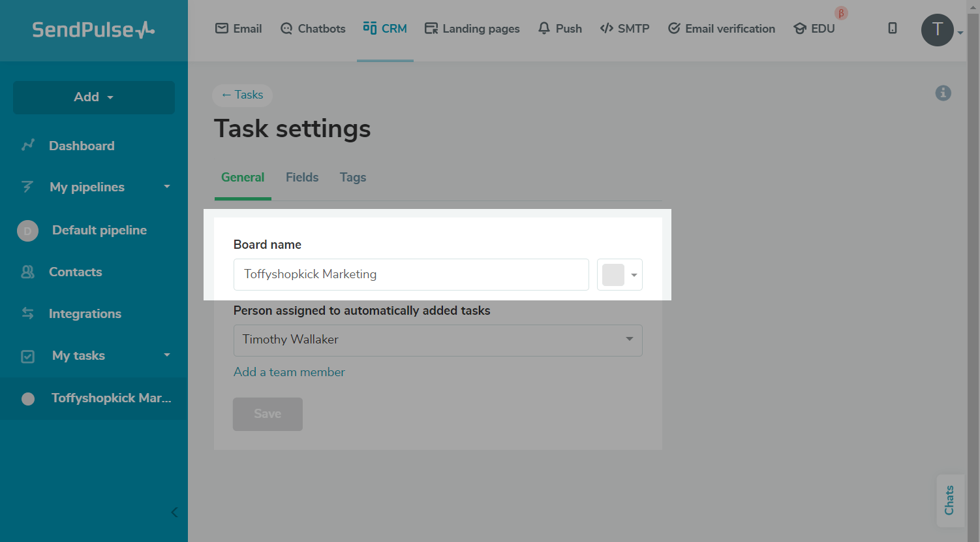Collapse the sidebar with the chevron arrow
This screenshot has width=980, height=542.
pos(174,512)
